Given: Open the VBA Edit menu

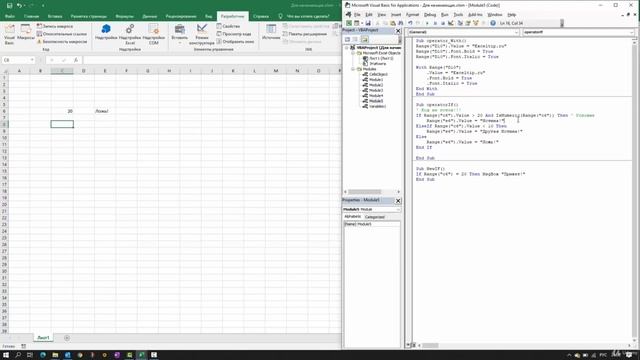Looking at the screenshot, I should 369,15.
